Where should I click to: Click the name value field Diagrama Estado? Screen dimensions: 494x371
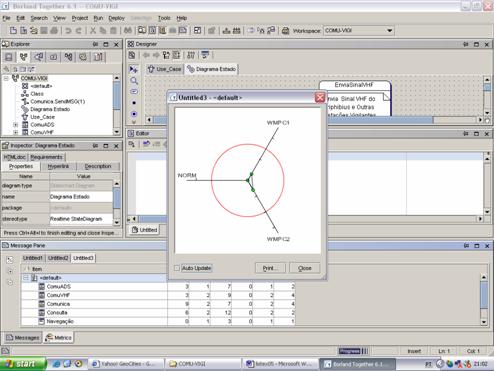81,197
